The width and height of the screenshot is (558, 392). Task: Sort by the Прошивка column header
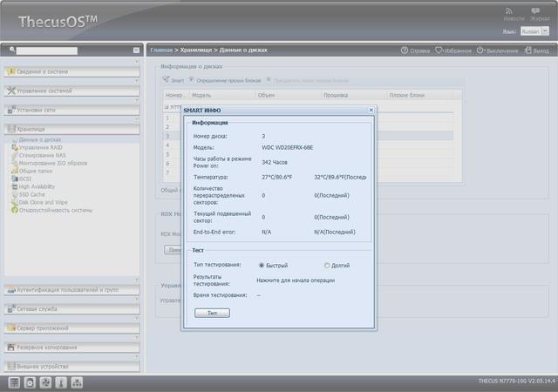(x=354, y=95)
